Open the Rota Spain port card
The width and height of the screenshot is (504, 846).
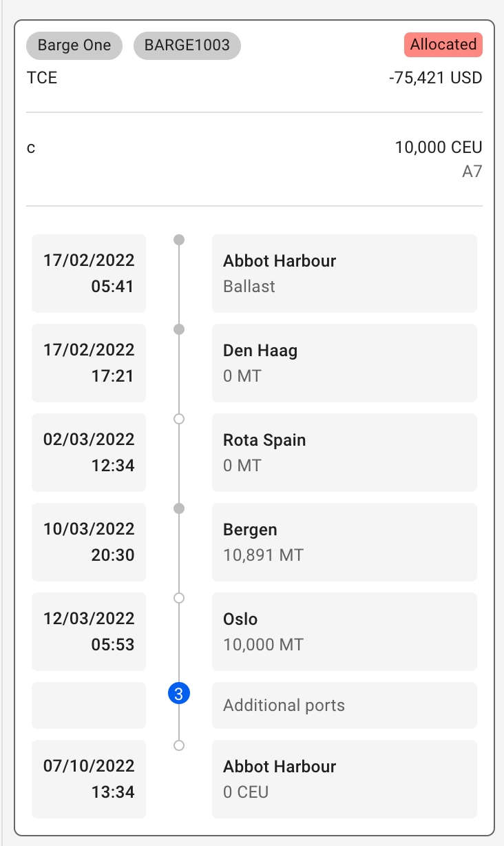tap(344, 453)
